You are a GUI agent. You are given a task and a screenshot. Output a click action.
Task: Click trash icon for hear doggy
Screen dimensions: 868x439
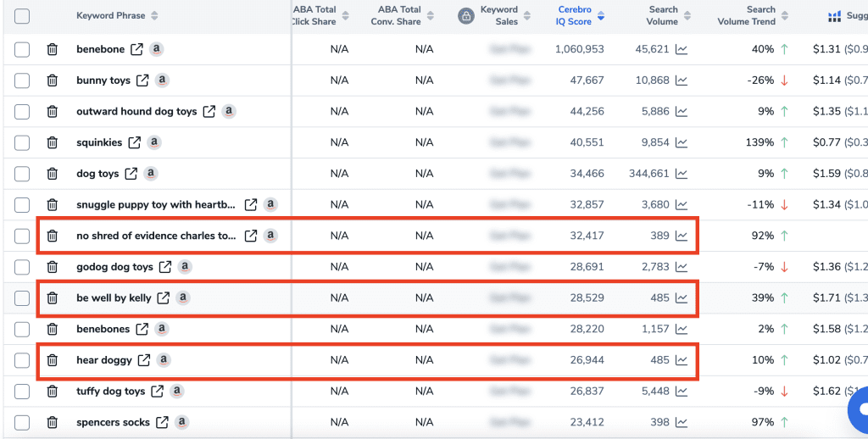[52, 360]
